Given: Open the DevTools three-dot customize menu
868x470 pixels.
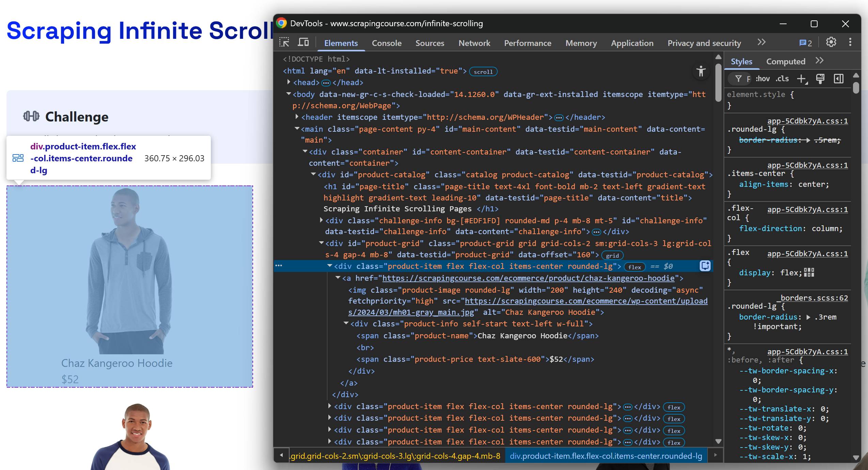Looking at the screenshot, I should (x=850, y=42).
